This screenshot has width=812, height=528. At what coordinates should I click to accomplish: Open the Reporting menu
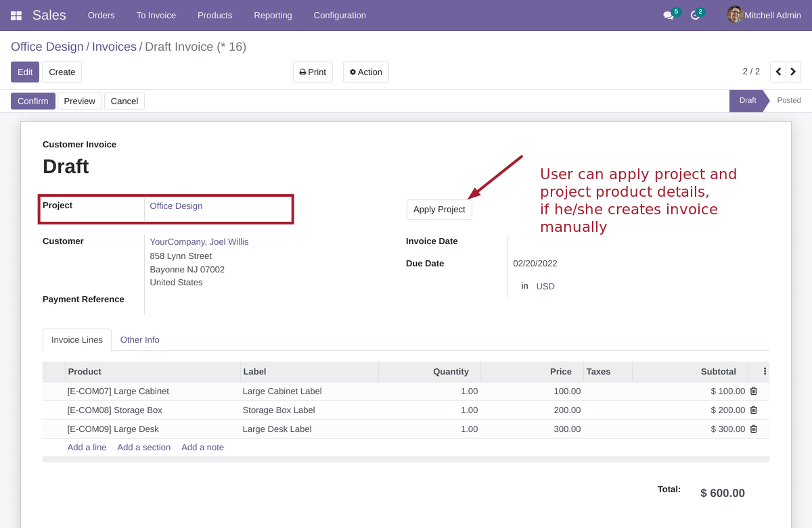click(x=273, y=15)
